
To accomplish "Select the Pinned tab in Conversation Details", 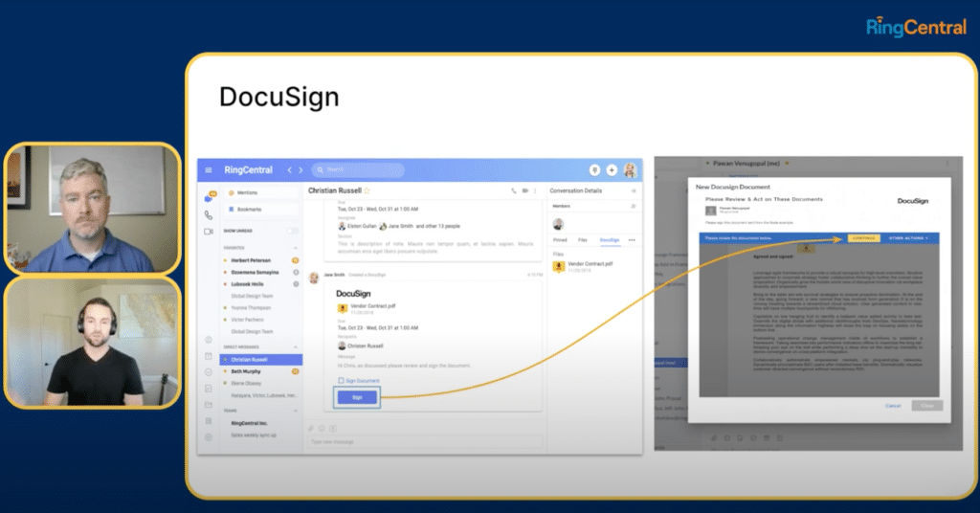I will pos(560,239).
